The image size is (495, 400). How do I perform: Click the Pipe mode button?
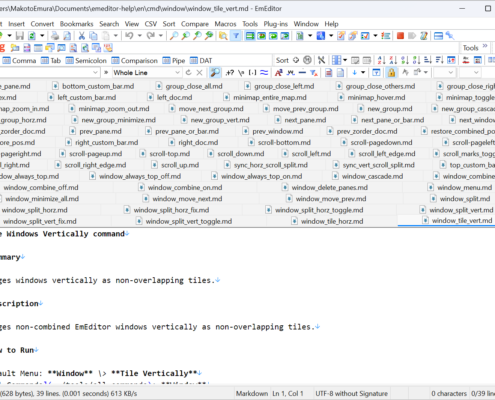point(174,60)
